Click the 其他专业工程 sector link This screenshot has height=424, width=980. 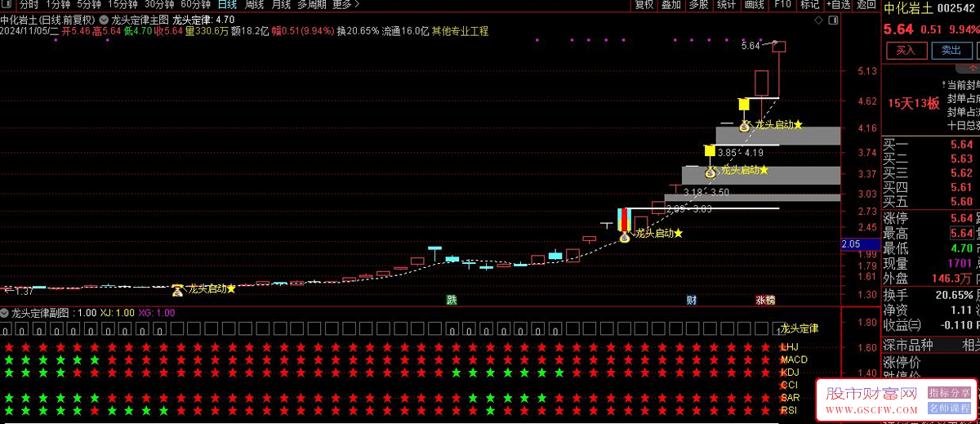(461, 31)
